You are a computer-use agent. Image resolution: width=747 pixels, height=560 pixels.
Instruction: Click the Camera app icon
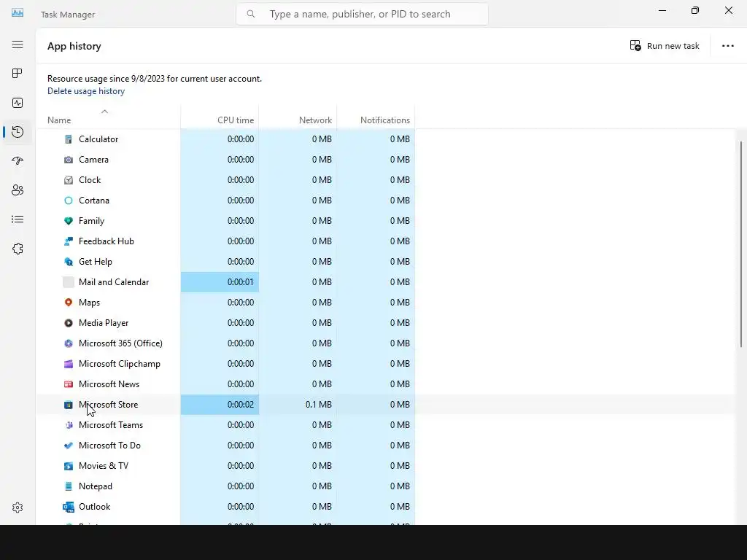69,160
